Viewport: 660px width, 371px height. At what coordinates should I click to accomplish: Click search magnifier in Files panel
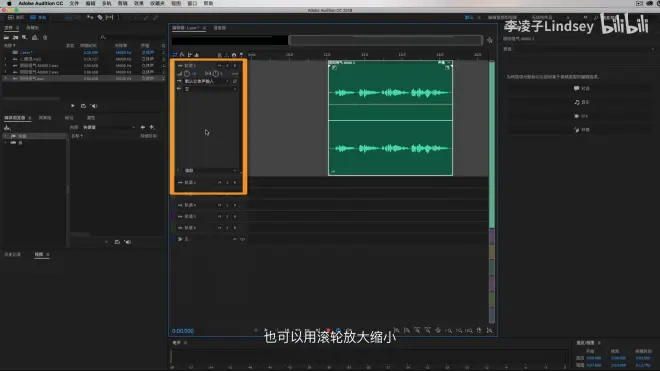coord(103,37)
